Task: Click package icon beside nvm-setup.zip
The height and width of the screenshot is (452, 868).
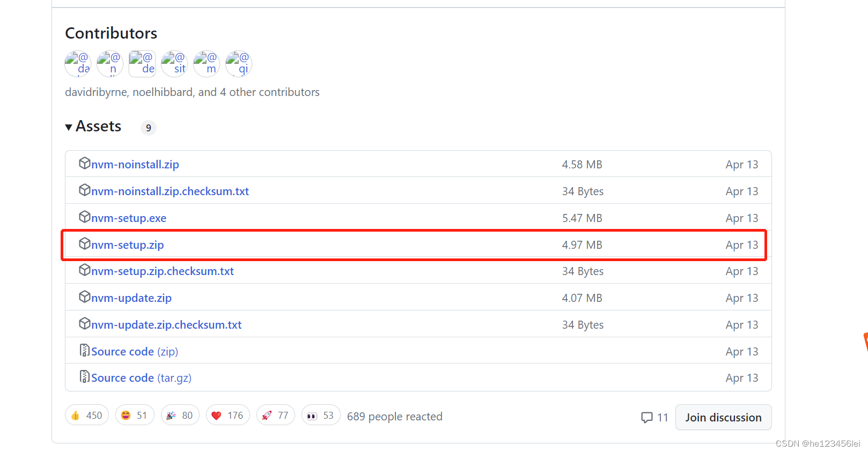Action: pyautogui.click(x=84, y=243)
